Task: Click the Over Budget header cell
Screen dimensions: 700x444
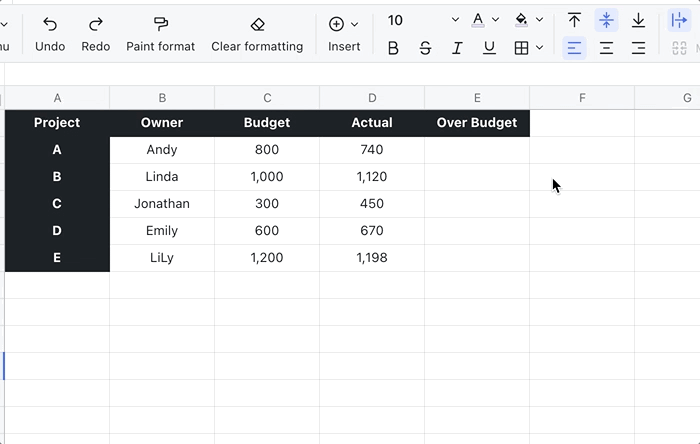Action: (x=477, y=123)
